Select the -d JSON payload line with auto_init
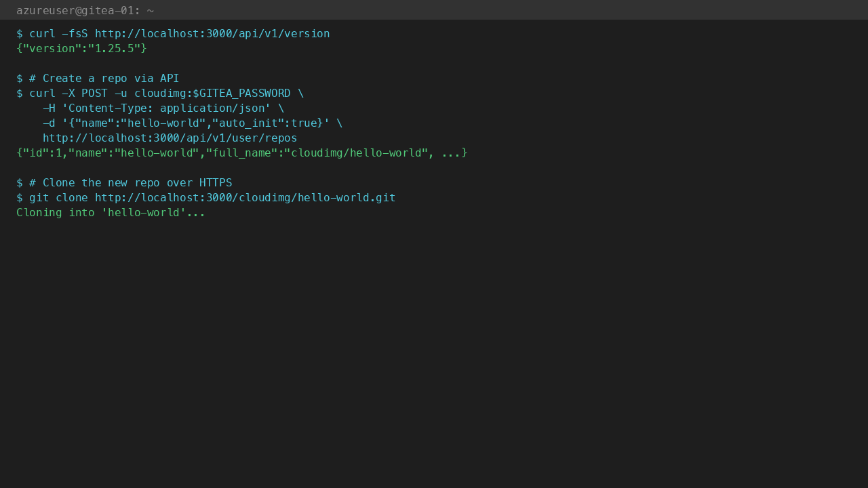This screenshot has height=488, width=868. 193,123
